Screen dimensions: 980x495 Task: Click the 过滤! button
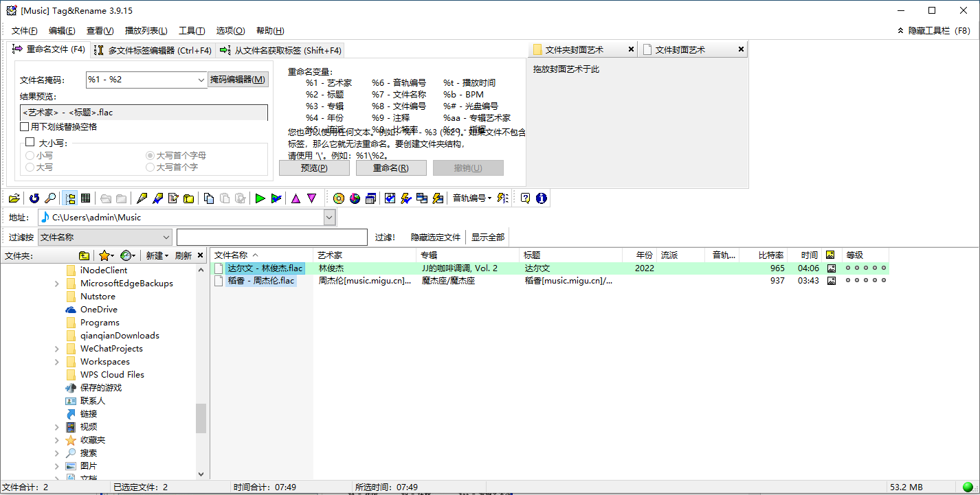click(385, 237)
